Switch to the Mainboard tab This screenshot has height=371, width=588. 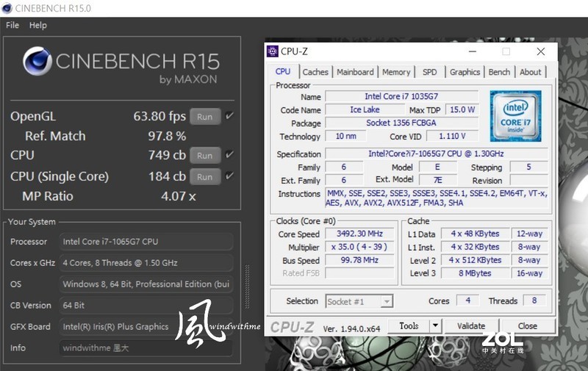pyautogui.click(x=355, y=72)
